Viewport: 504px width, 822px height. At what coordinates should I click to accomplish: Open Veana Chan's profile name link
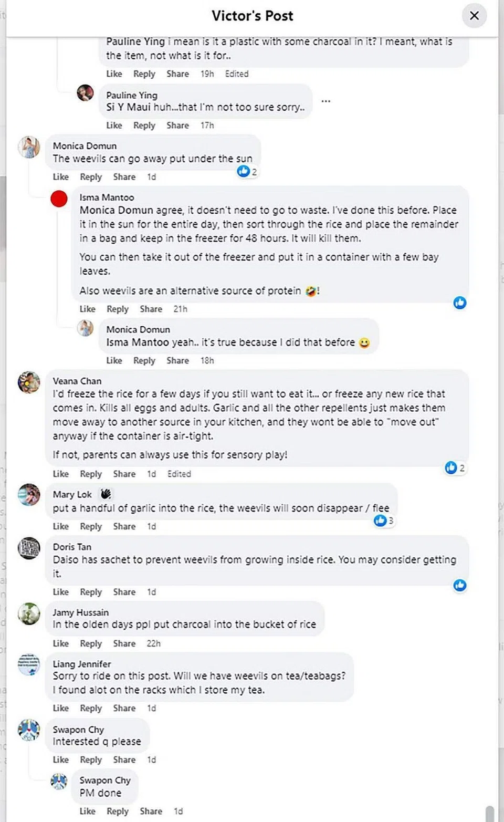point(77,381)
